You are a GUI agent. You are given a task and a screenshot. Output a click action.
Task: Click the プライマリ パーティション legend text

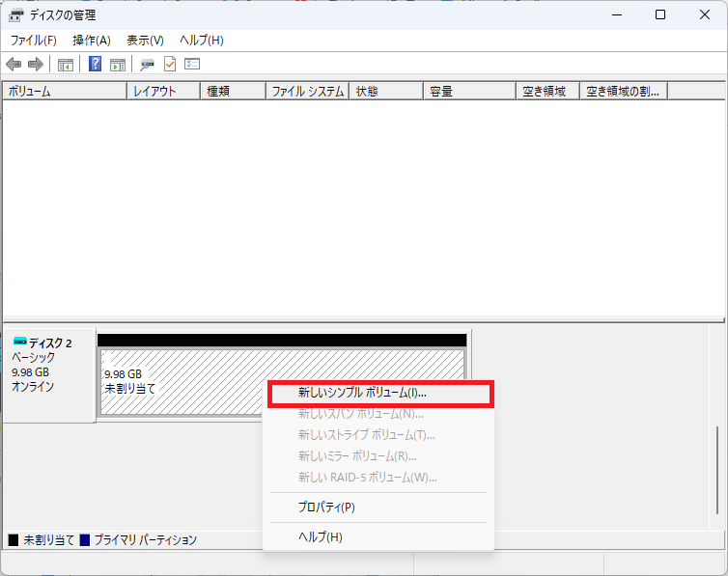click(x=146, y=540)
